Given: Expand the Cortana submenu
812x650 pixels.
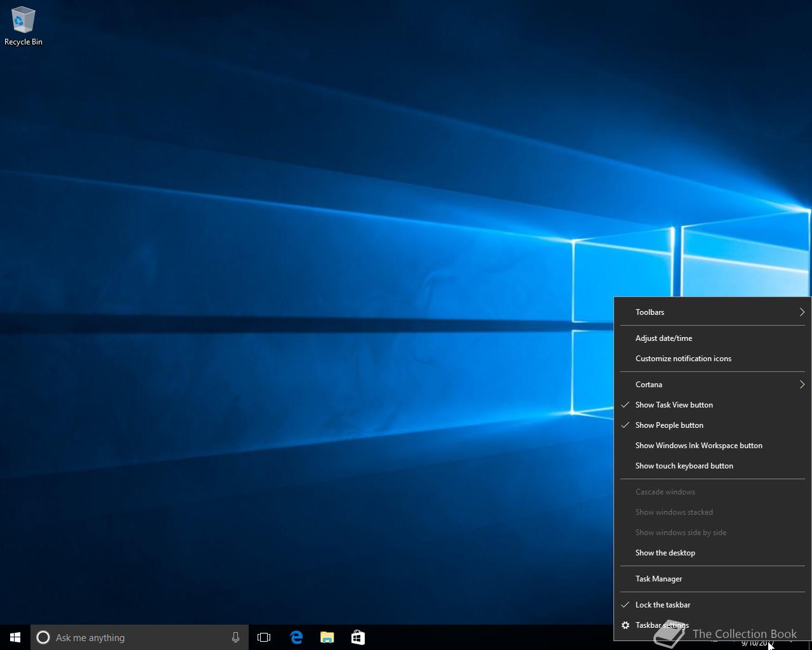Looking at the screenshot, I should 712,385.
